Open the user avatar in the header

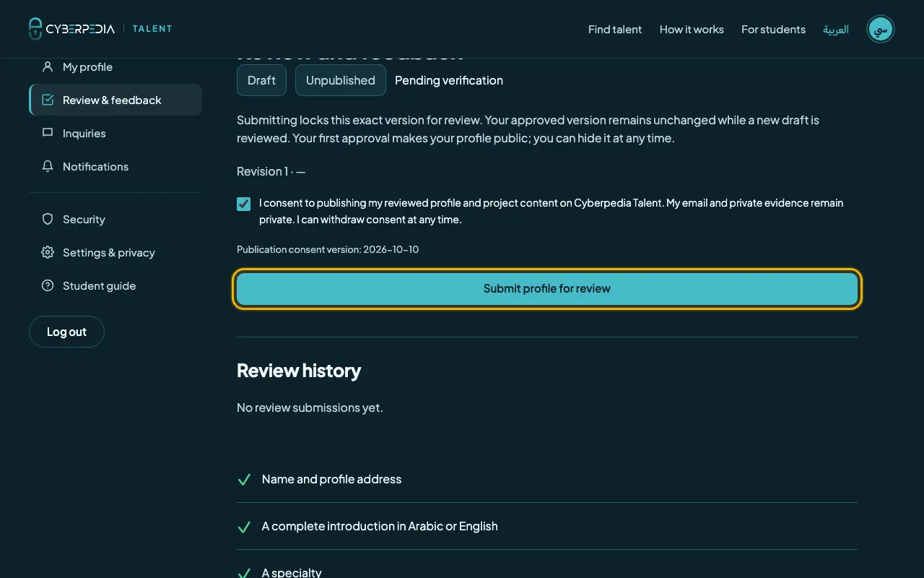coord(881,29)
